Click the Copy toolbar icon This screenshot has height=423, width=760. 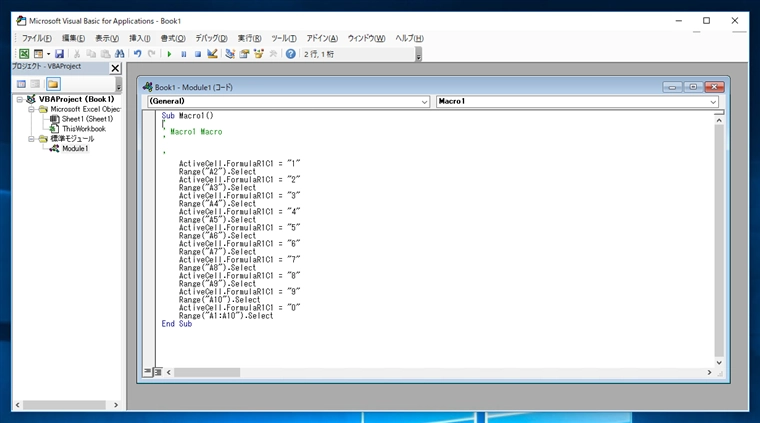(x=91, y=54)
